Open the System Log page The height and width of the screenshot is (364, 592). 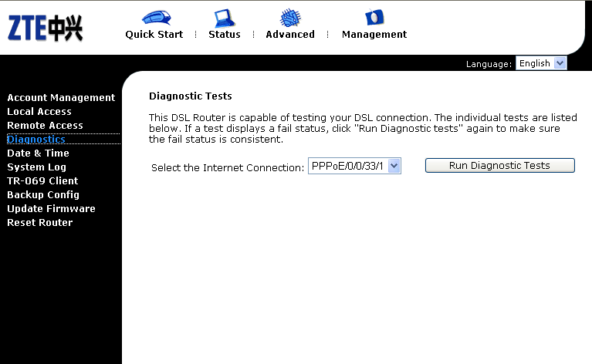tap(36, 167)
